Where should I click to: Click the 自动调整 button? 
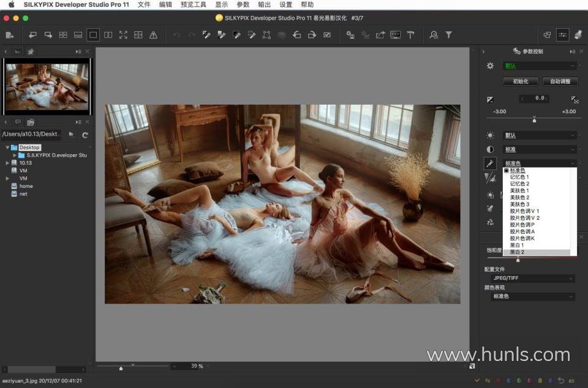[560, 81]
